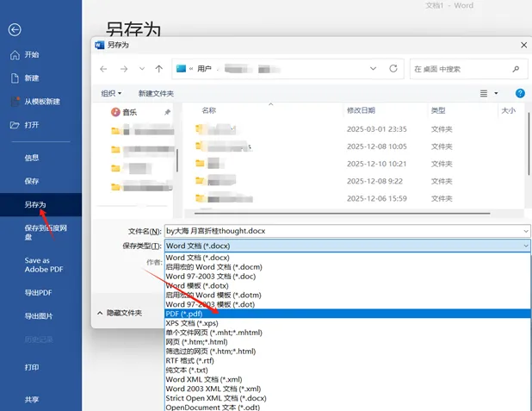Open the 开始 home page in sidebar
This screenshot has width=532, height=411.
pos(32,54)
